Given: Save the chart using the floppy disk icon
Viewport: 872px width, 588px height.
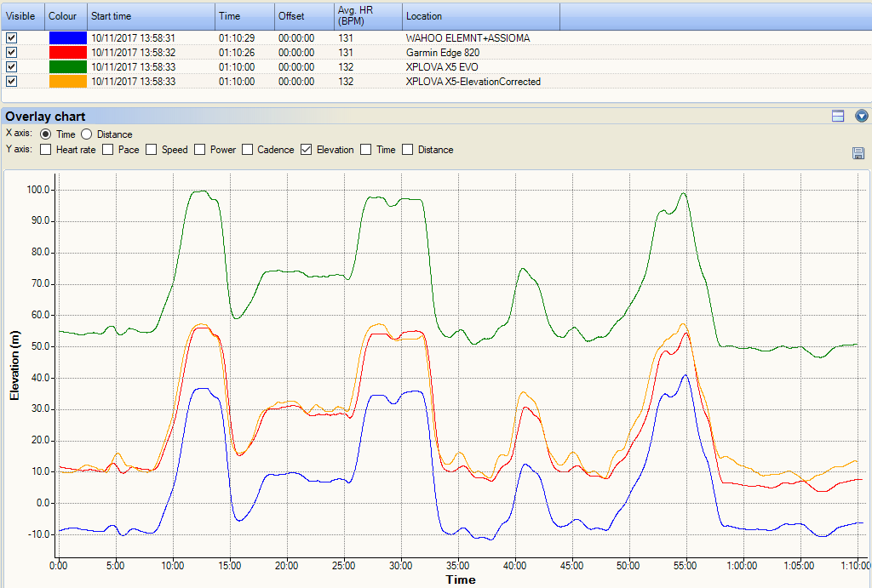Looking at the screenshot, I should 858,153.
